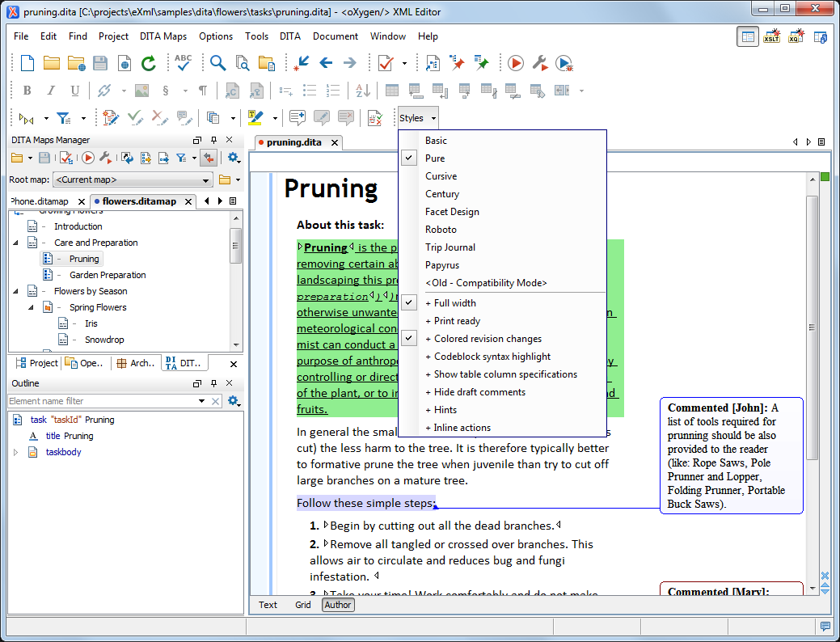Open the Styles dropdown
This screenshot has width=840, height=642.
click(x=418, y=118)
